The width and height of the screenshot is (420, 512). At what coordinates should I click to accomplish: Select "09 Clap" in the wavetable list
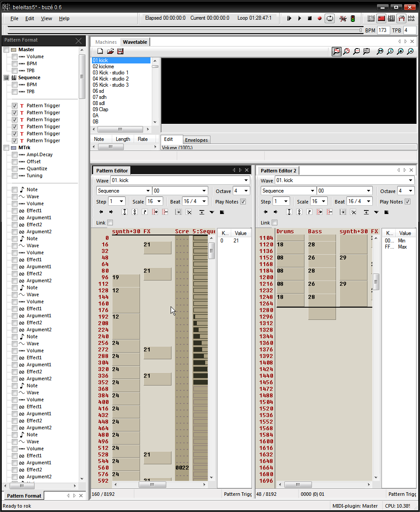[101, 109]
